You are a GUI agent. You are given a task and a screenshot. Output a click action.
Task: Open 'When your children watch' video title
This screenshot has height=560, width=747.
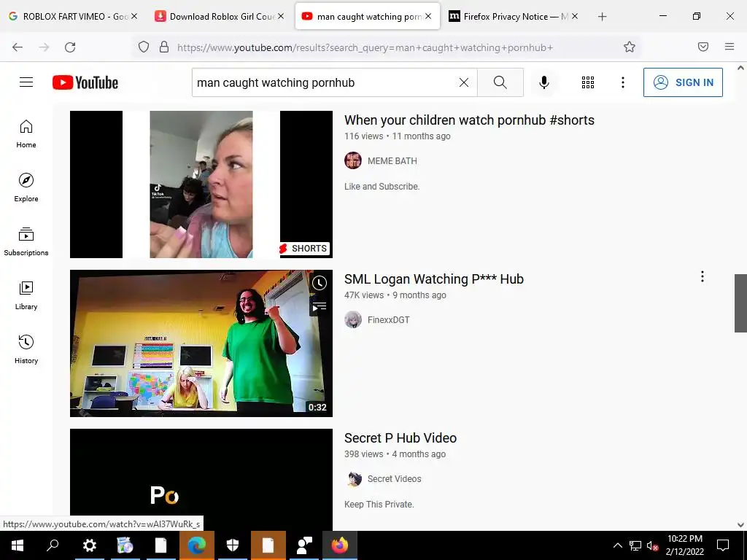469,120
